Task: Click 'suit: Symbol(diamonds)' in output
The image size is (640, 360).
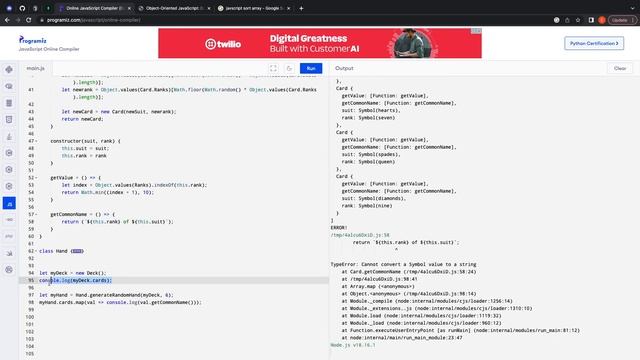Action: pyautogui.click(x=373, y=199)
